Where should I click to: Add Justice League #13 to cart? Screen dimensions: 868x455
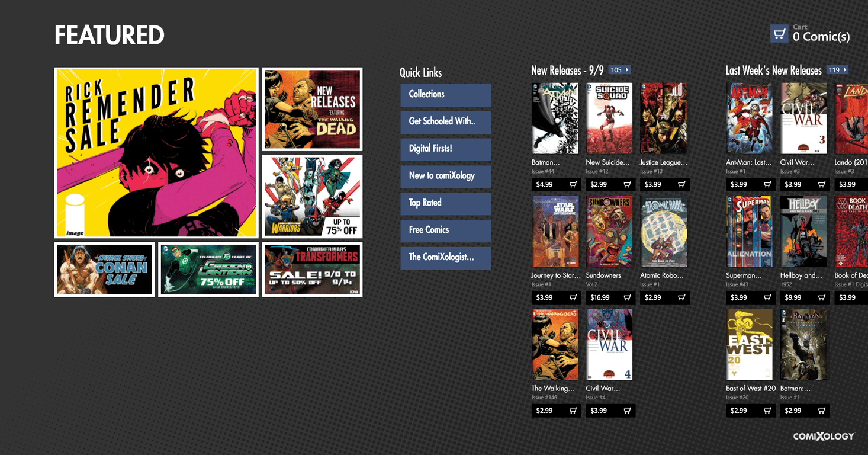pos(681,184)
